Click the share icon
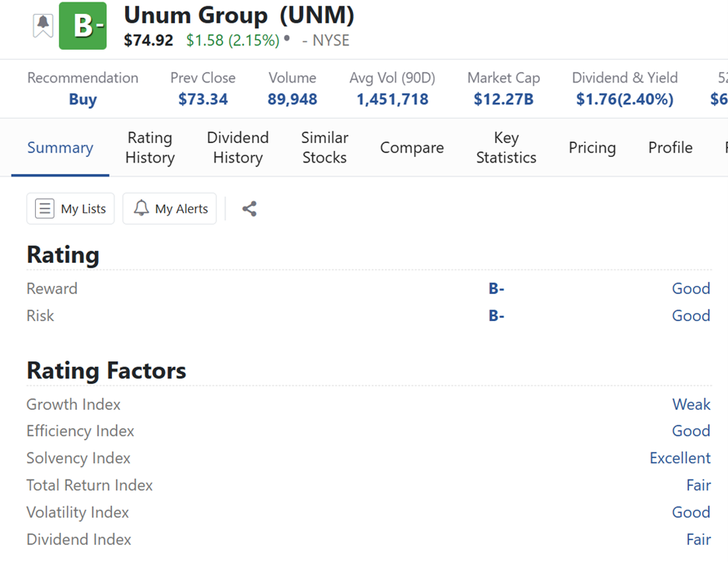The height and width of the screenshot is (562, 728). click(x=249, y=208)
